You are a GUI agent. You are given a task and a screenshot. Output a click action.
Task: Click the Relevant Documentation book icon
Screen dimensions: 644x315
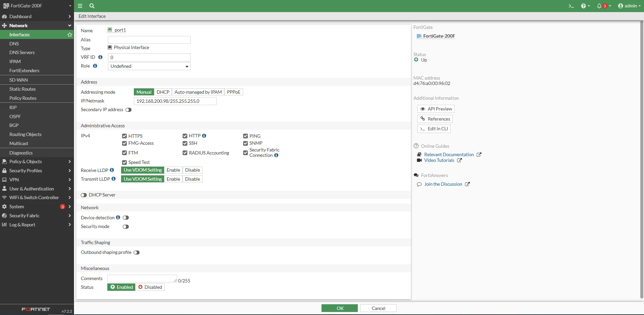pos(419,154)
